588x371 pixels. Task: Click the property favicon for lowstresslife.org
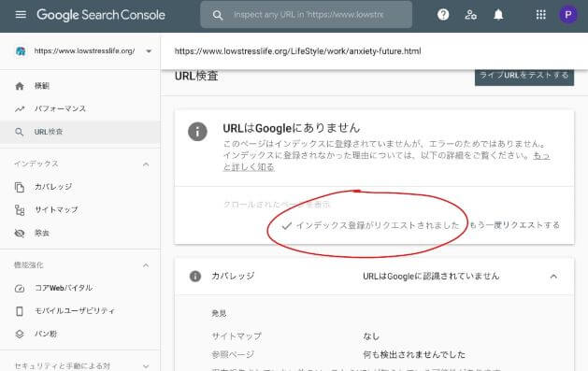click(21, 51)
